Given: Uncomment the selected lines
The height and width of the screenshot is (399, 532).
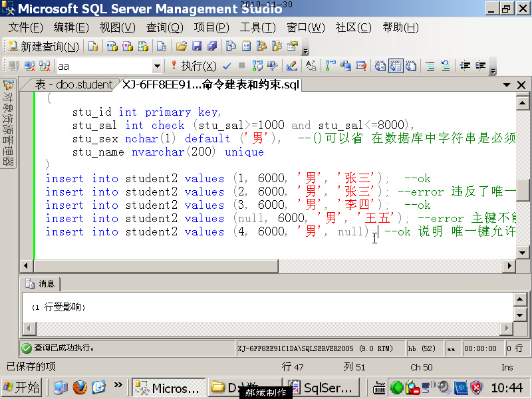Looking at the screenshot, I should pos(446,66).
